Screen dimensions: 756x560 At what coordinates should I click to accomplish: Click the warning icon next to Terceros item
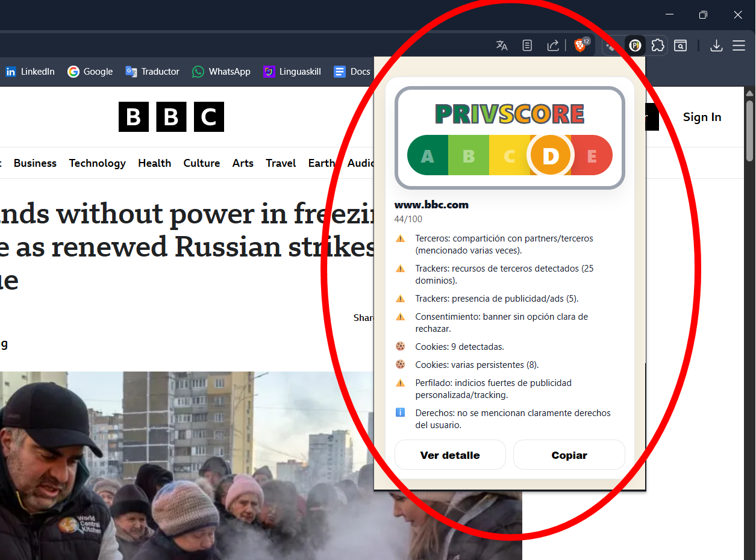coord(400,238)
